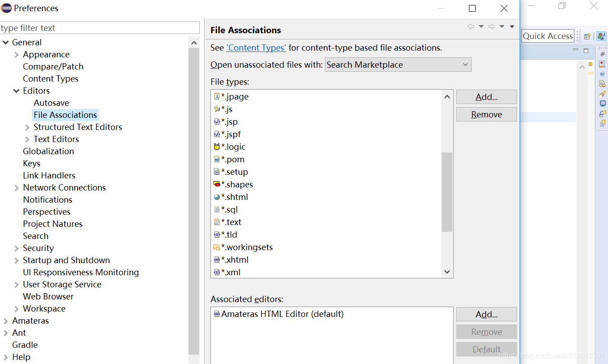Select the *.tld file type icon
The width and height of the screenshot is (608, 364).
click(217, 234)
